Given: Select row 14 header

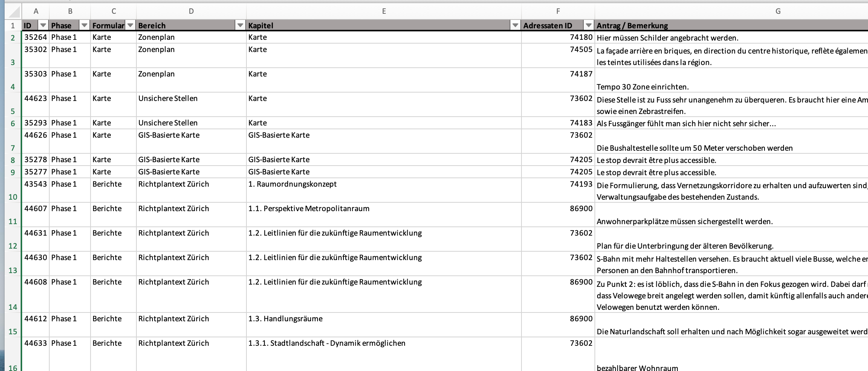Looking at the screenshot, I should click(13, 295).
